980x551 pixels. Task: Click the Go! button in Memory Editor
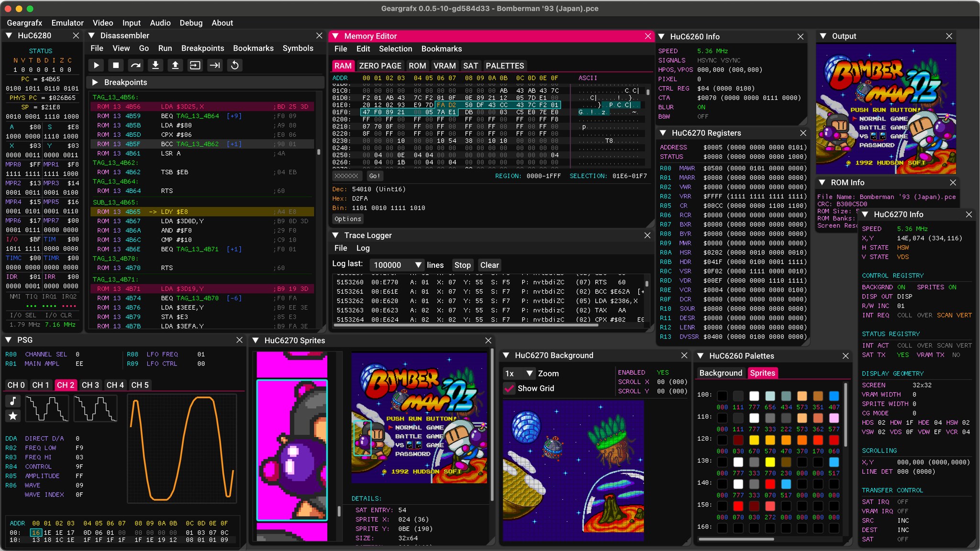(375, 176)
